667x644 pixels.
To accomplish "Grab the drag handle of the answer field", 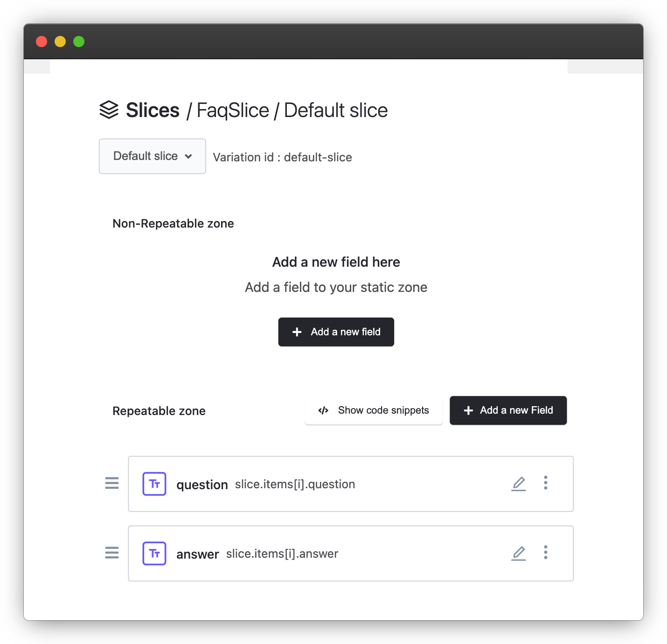I will [112, 553].
